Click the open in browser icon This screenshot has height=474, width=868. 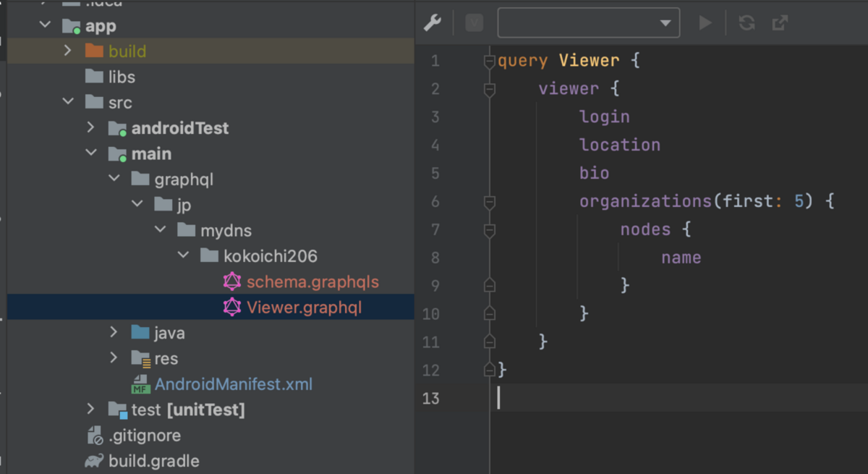pos(780,22)
